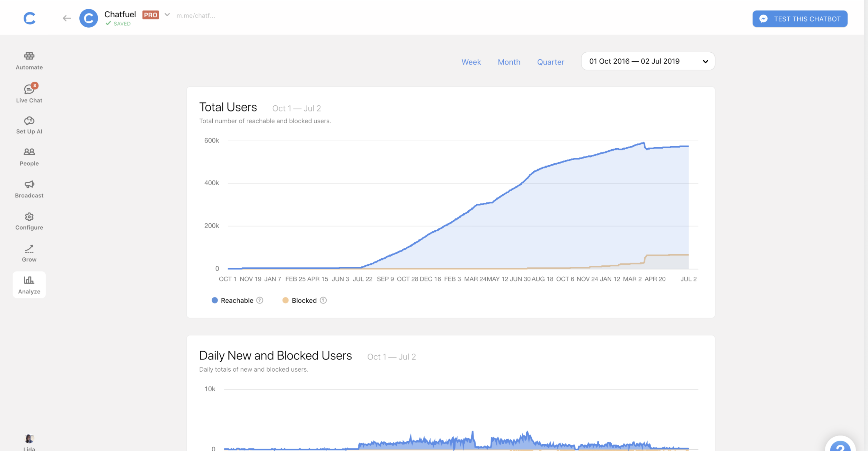Click Reachable help question mark icon

(x=259, y=301)
